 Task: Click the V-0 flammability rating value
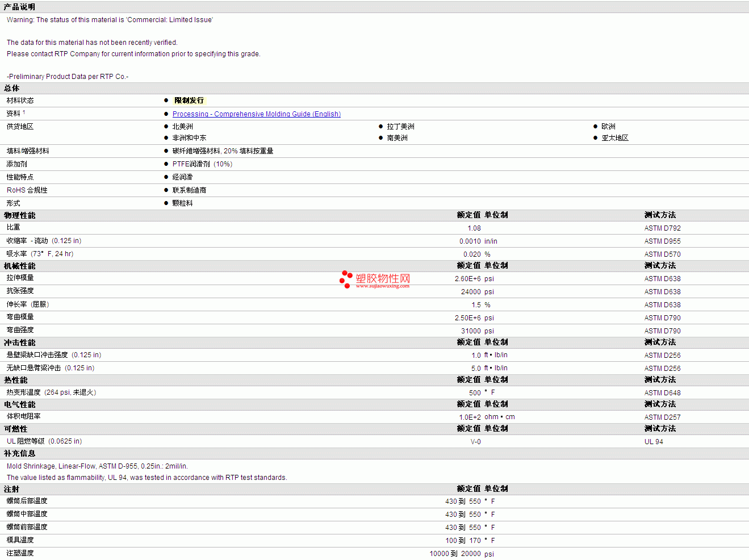click(475, 442)
